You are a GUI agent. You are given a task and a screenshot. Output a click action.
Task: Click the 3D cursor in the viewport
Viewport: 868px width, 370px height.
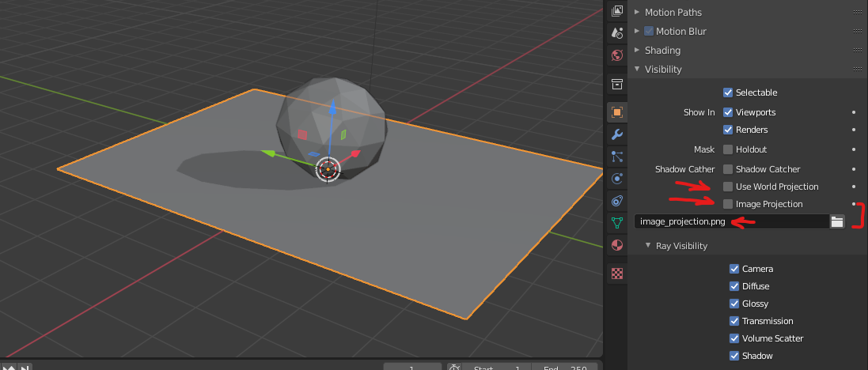328,169
